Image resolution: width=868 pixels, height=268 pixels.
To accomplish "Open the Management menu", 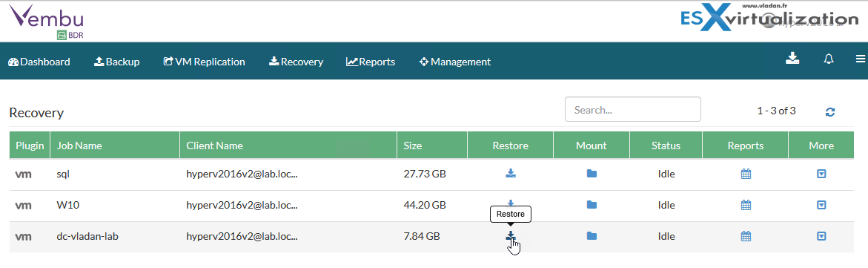I will 455,62.
